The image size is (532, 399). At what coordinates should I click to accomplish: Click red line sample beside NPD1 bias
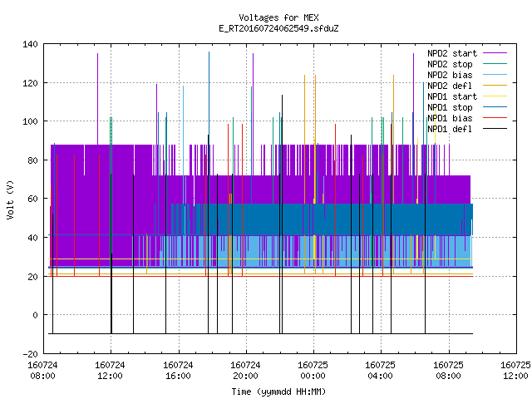495,118
